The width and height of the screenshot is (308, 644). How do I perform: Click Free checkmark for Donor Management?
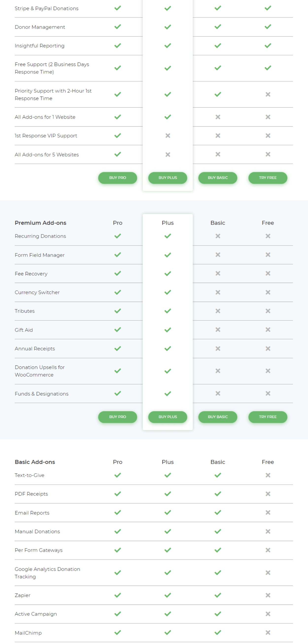tap(268, 27)
